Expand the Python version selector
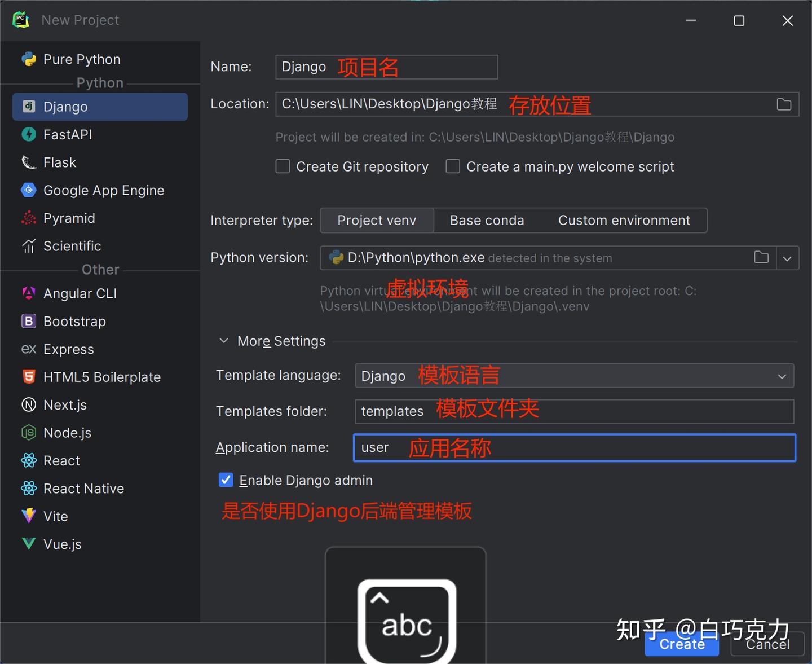The height and width of the screenshot is (664, 812). coord(787,258)
